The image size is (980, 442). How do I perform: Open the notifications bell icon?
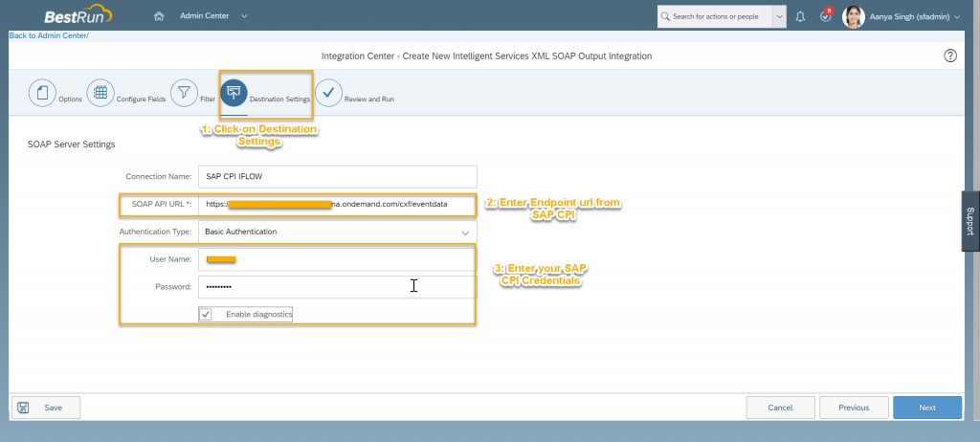coord(800,17)
